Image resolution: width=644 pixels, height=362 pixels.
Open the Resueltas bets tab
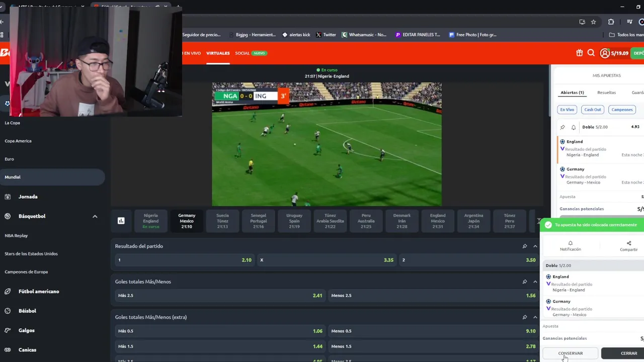point(606,93)
